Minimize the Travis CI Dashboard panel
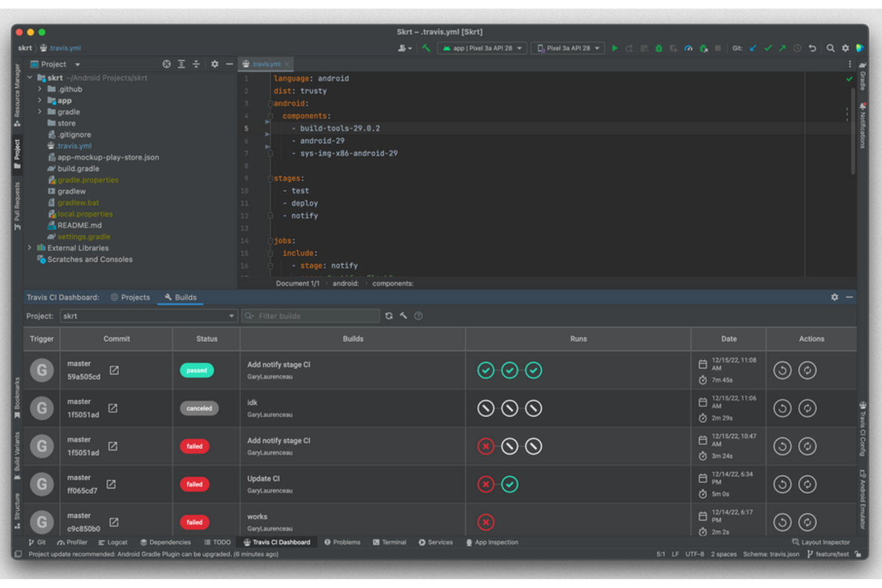Viewport: 882px width, 588px height. [x=849, y=297]
